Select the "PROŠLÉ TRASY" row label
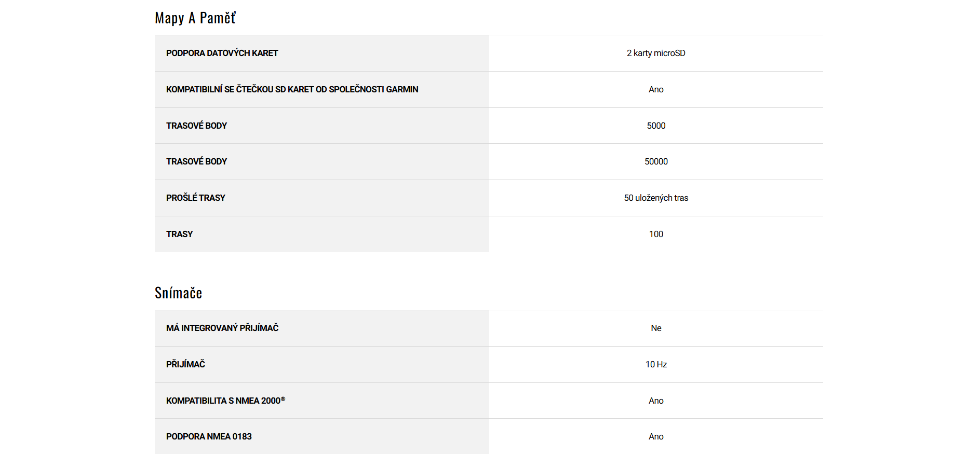 point(195,198)
